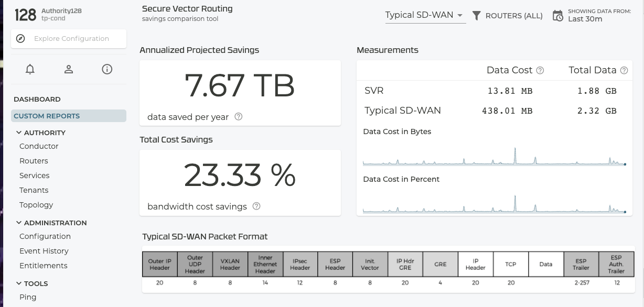644x307 pixels.
Task: Click help icon beside Data Cost header
Action: [x=540, y=70]
